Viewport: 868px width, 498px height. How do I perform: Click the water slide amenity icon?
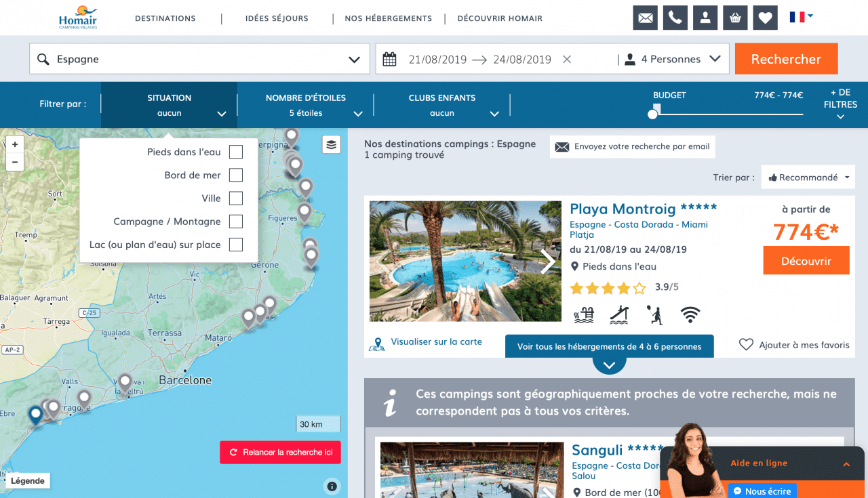(x=619, y=314)
